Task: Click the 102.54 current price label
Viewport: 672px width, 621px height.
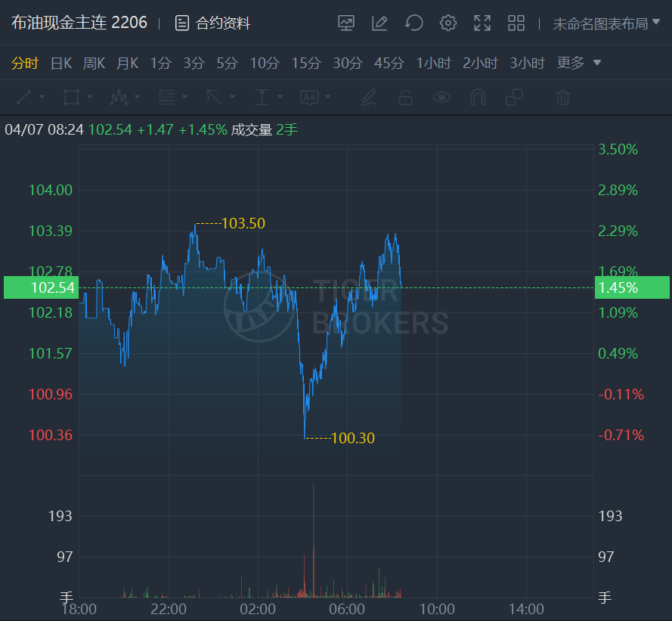Action: pos(42,288)
